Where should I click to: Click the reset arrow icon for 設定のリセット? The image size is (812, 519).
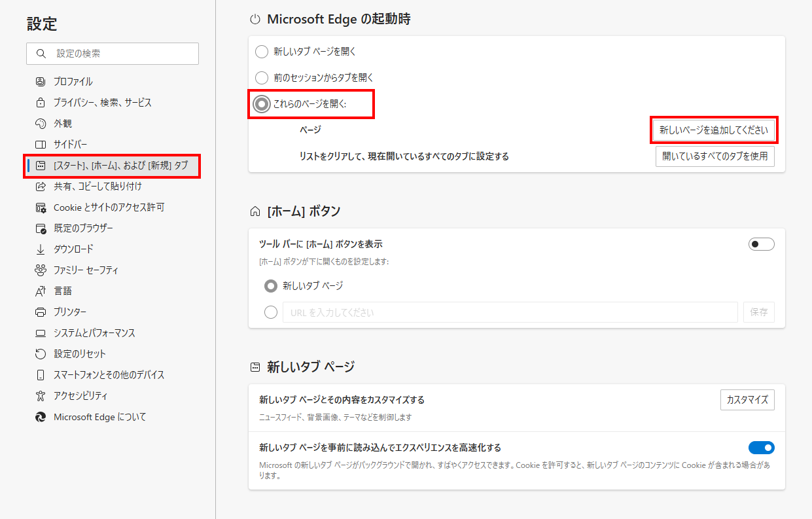(41, 354)
